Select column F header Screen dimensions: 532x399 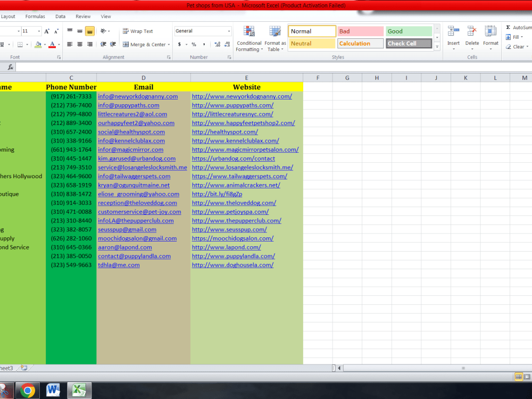point(318,78)
